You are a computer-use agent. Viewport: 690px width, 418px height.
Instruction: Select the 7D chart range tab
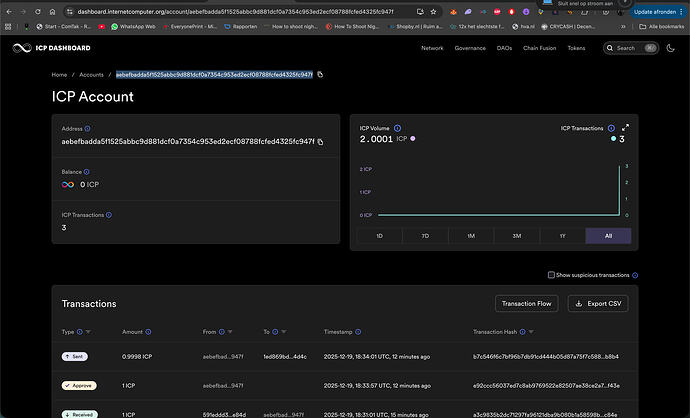click(x=425, y=236)
